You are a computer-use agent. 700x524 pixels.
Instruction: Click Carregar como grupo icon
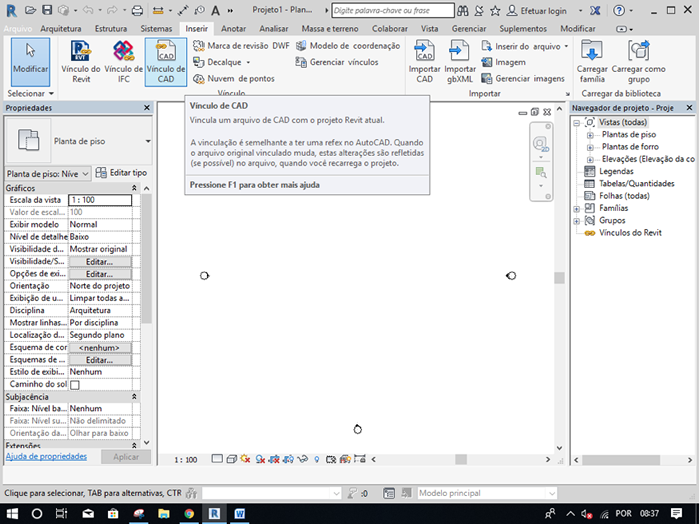638,62
